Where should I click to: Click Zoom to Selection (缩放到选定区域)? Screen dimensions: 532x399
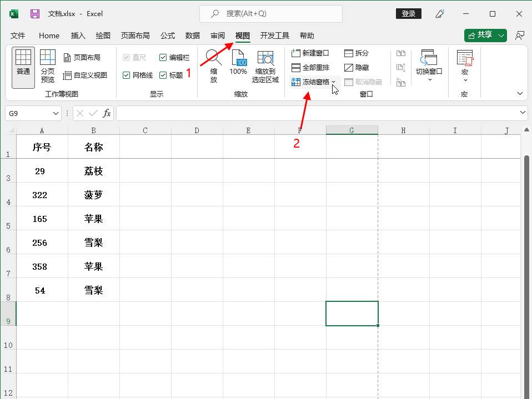click(265, 67)
